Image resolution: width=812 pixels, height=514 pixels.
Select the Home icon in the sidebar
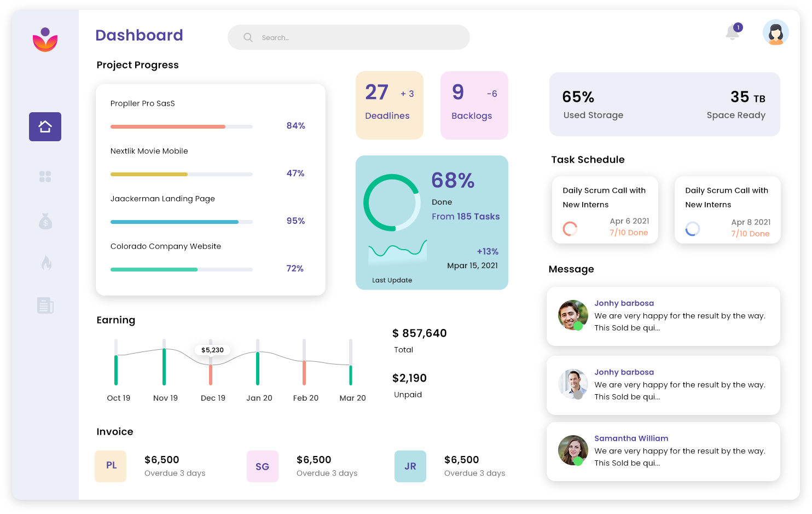pos(45,126)
